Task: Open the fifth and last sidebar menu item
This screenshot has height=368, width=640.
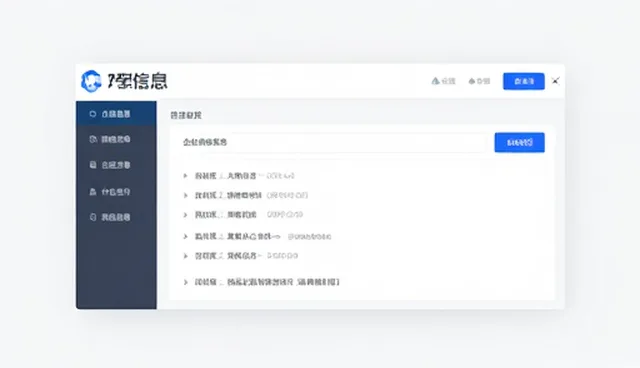Action: point(116,217)
